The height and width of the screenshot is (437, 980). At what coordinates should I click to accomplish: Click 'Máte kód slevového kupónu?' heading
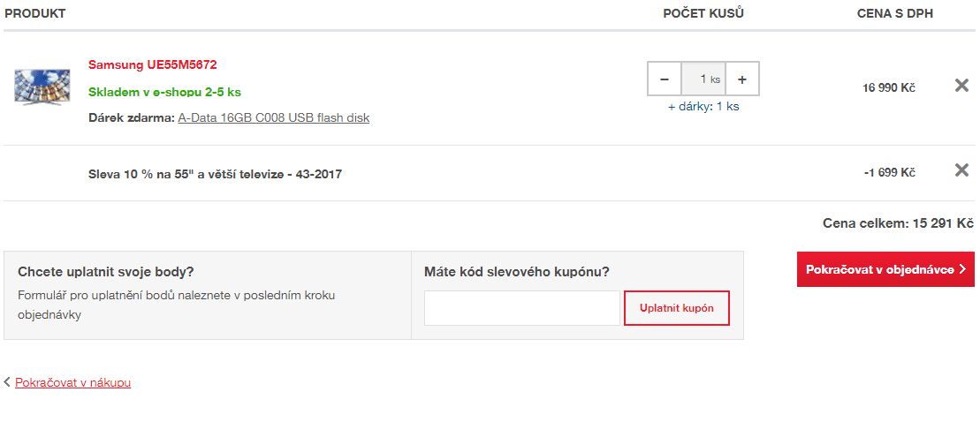pyautogui.click(x=516, y=272)
